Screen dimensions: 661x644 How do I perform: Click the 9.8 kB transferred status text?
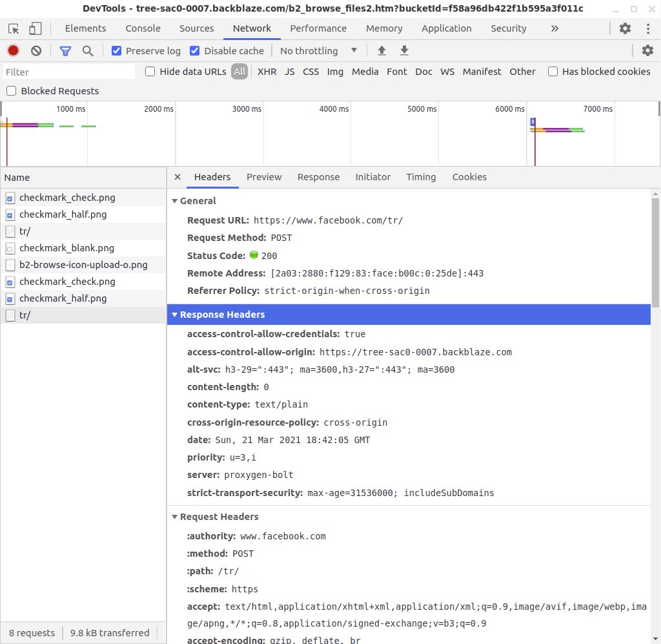pyautogui.click(x=110, y=633)
